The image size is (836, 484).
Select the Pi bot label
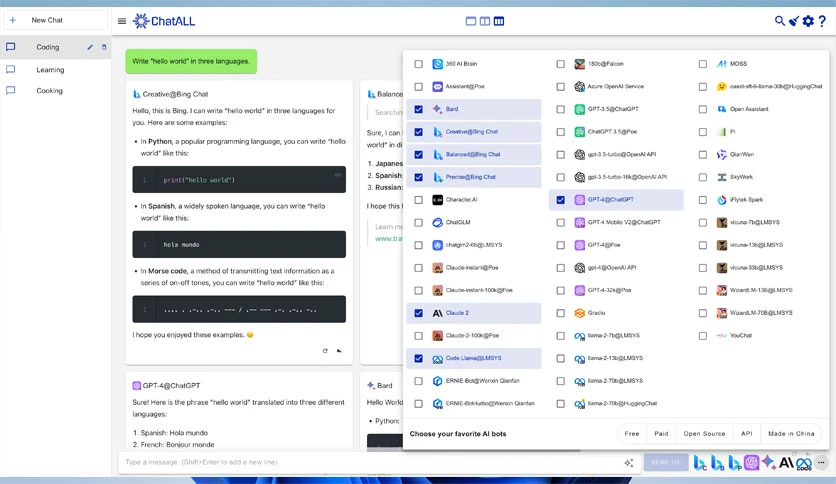pyautogui.click(x=733, y=132)
